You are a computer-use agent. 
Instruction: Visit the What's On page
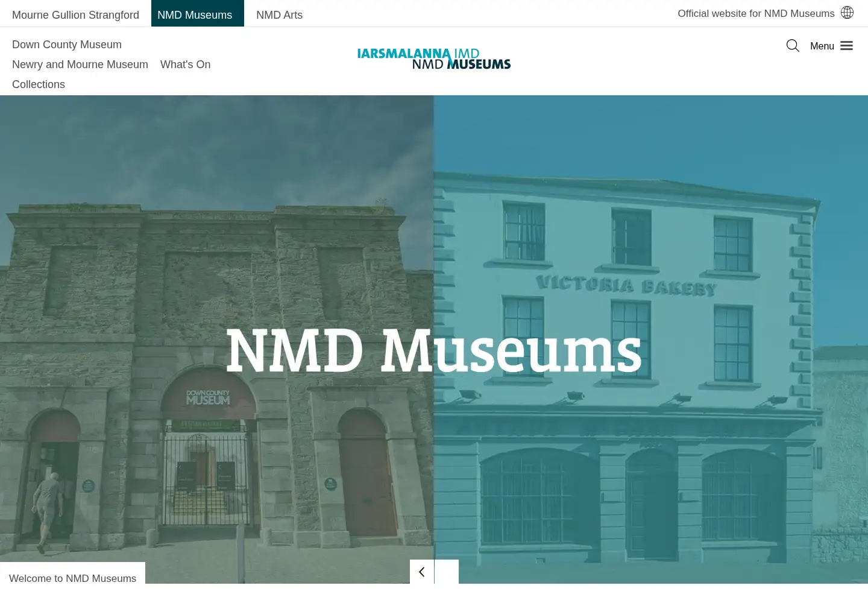tap(186, 65)
